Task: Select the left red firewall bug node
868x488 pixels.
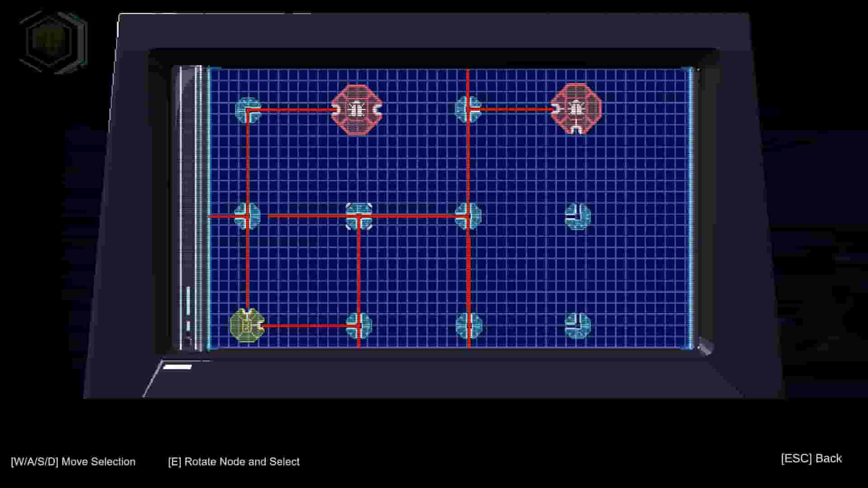Action: click(x=357, y=108)
